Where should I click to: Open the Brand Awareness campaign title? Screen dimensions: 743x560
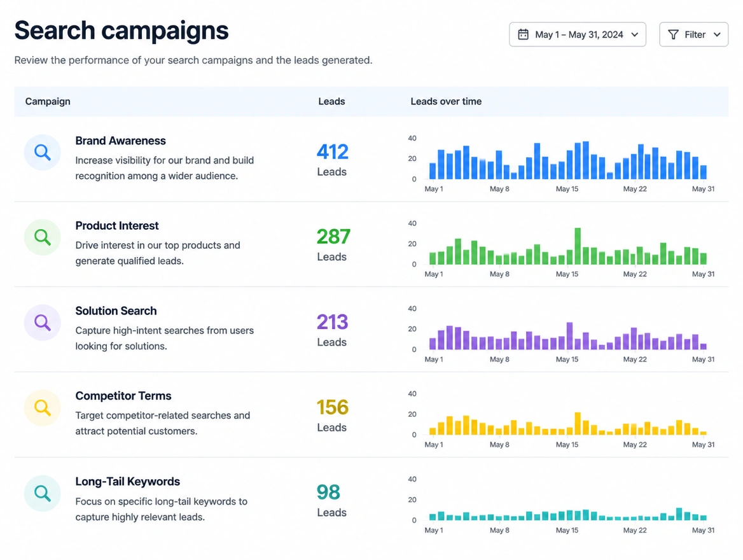[120, 141]
